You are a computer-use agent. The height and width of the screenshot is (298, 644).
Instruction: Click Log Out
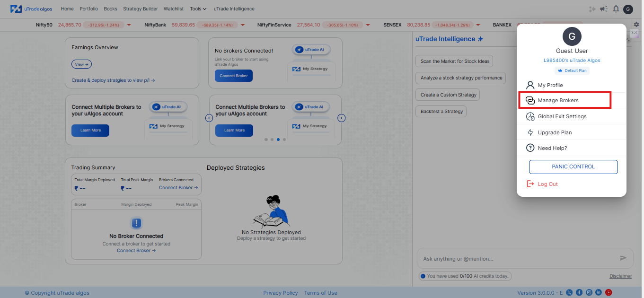click(x=547, y=184)
